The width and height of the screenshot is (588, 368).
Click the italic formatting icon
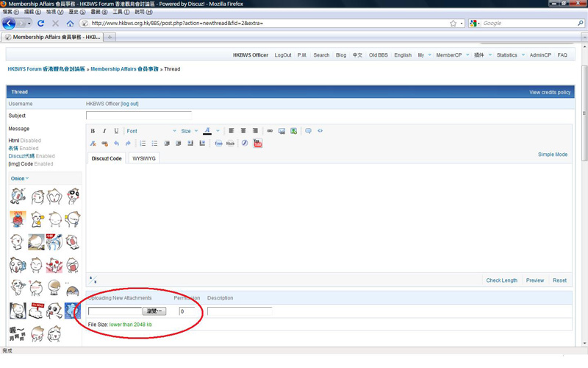(x=104, y=131)
